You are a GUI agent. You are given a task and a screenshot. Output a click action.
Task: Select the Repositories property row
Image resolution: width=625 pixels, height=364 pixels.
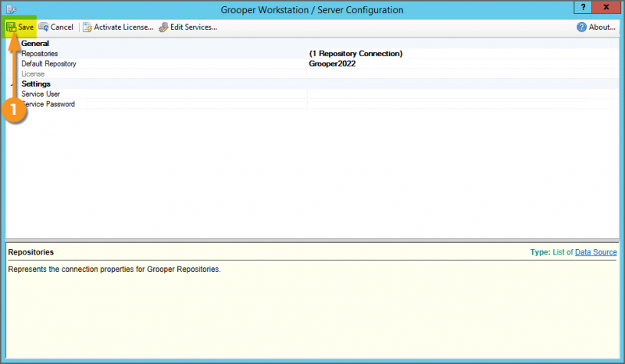pyautogui.click(x=312, y=53)
